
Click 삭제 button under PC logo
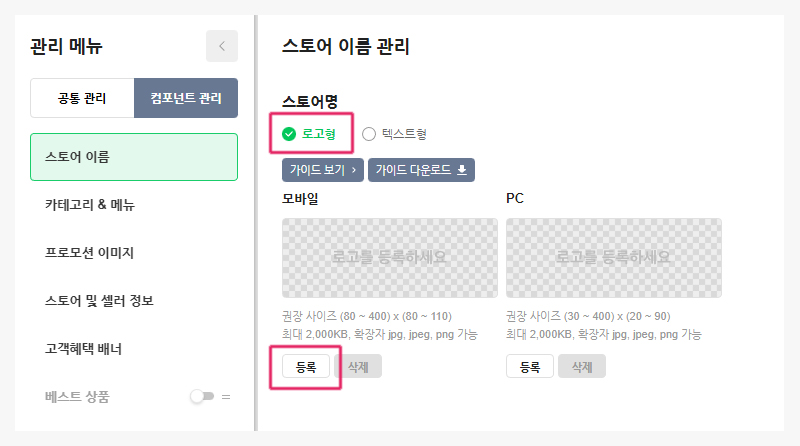point(582,367)
